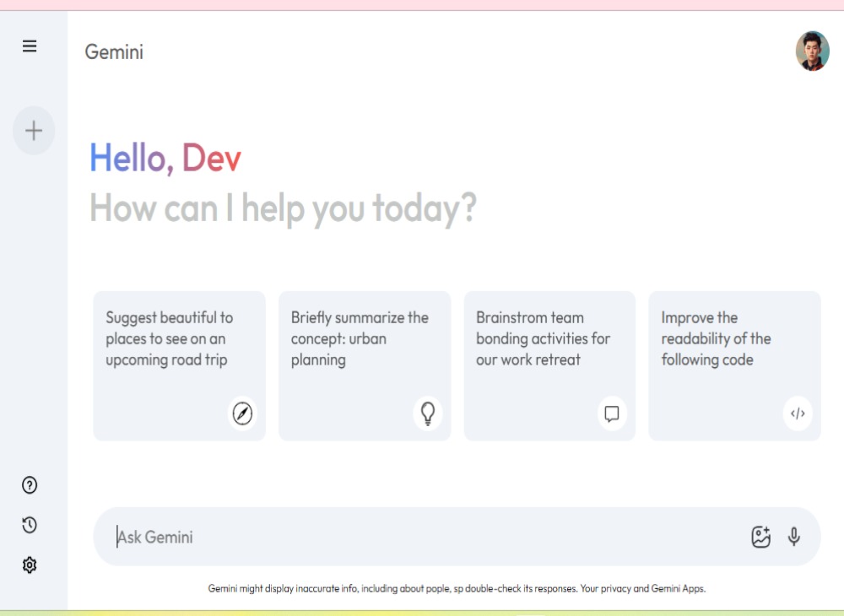Click the compass icon on the road trip suggestion

tap(243, 414)
